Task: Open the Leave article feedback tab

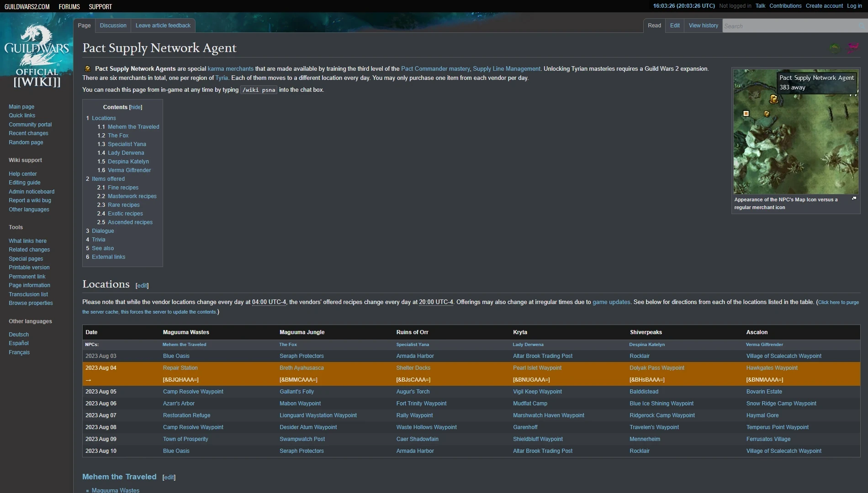Action: (x=163, y=26)
